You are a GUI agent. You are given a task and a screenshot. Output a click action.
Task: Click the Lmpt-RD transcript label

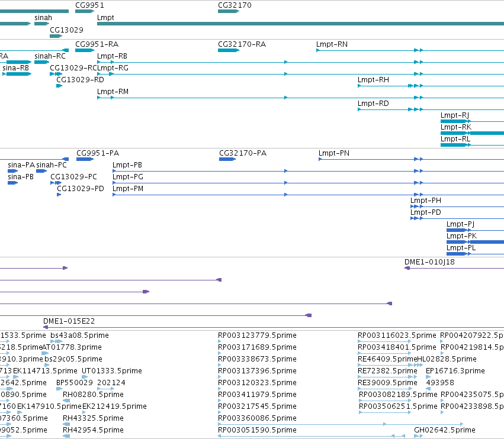point(373,104)
